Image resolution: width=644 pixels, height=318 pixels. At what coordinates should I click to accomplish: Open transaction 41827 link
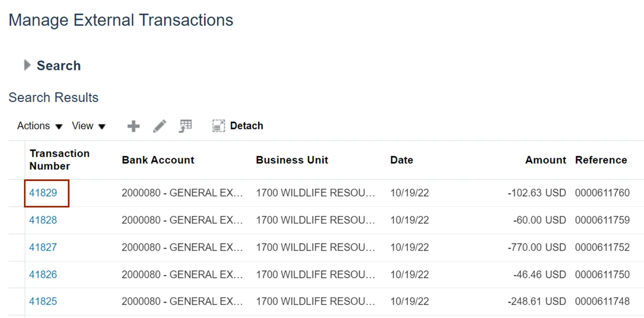coord(43,248)
